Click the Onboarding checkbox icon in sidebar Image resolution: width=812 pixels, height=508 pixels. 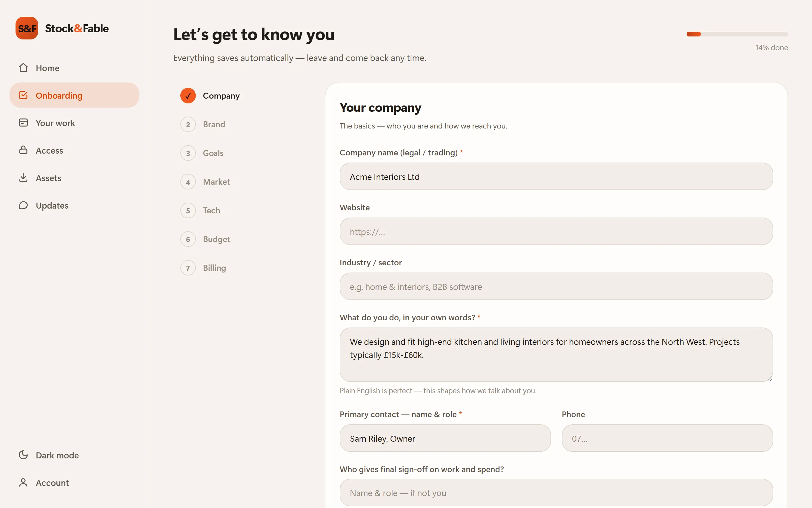23,95
